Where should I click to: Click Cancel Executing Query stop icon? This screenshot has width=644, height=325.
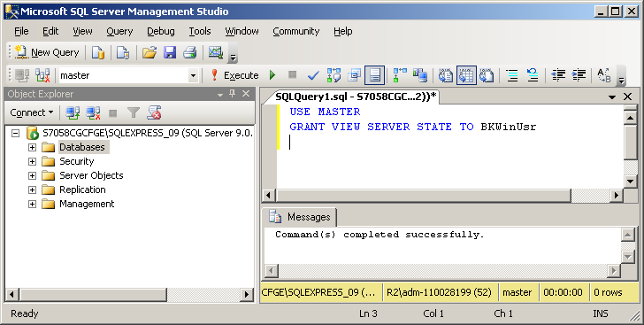pyautogui.click(x=293, y=75)
